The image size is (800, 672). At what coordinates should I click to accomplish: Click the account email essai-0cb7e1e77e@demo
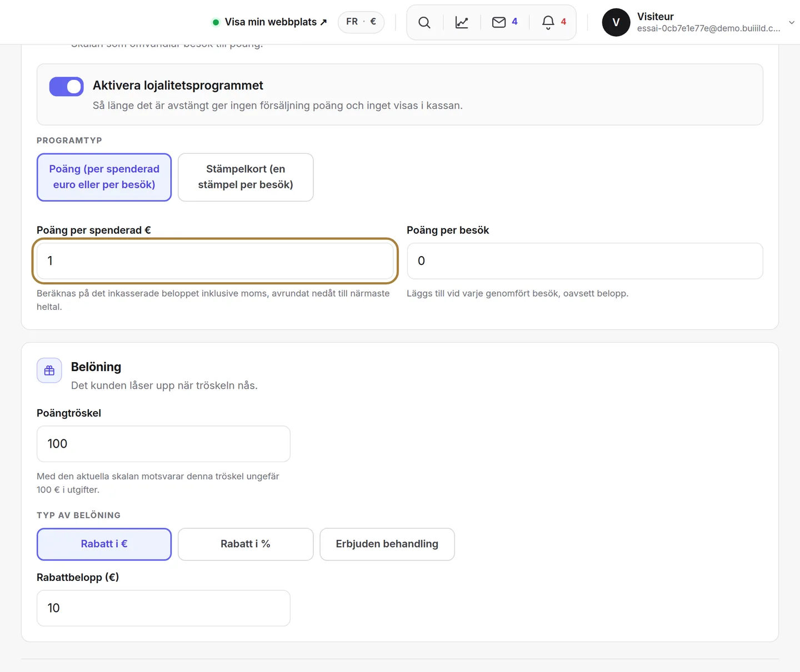[x=708, y=28]
